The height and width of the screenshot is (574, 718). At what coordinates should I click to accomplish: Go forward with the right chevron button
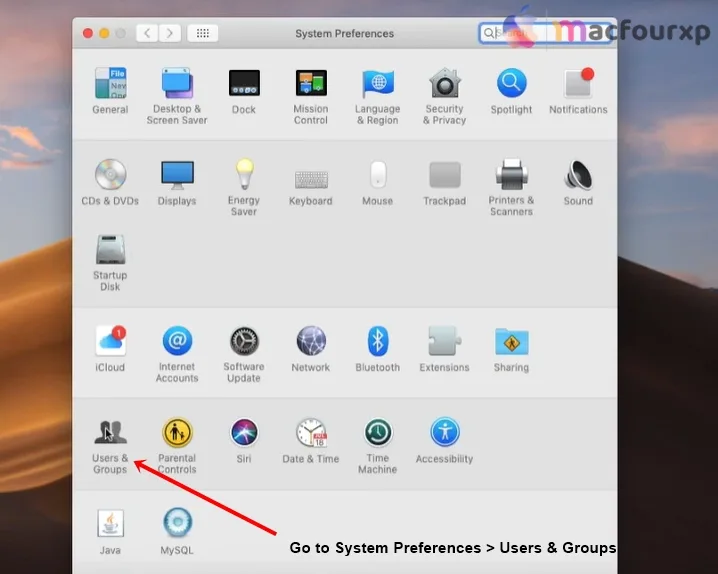pyautogui.click(x=170, y=33)
